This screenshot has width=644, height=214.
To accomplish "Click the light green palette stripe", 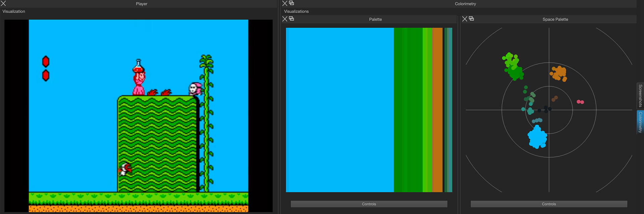I will point(427,110).
